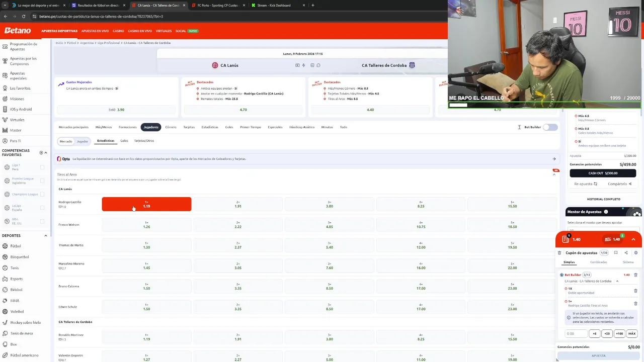Check the Champions League favorite checkbox
This screenshot has height=362, width=644.
42,194
